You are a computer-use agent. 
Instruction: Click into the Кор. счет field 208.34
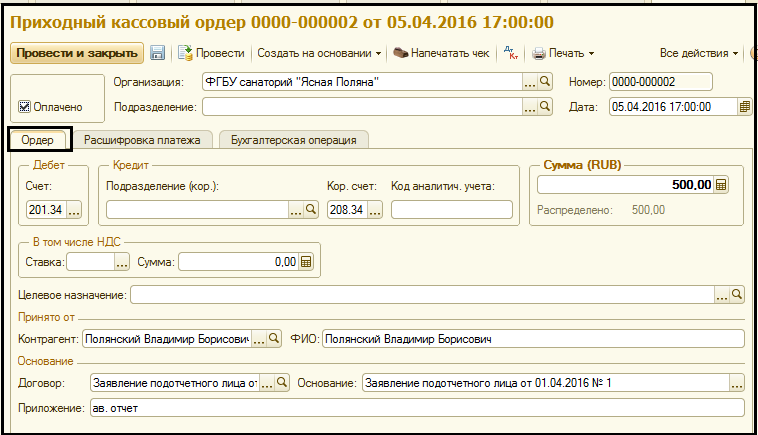pos(347,210)
